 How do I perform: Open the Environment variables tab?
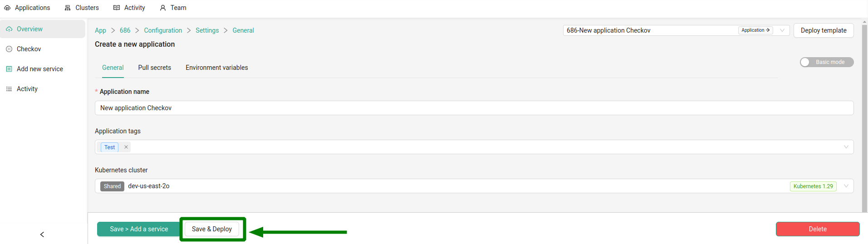click(x=217, y=68)
